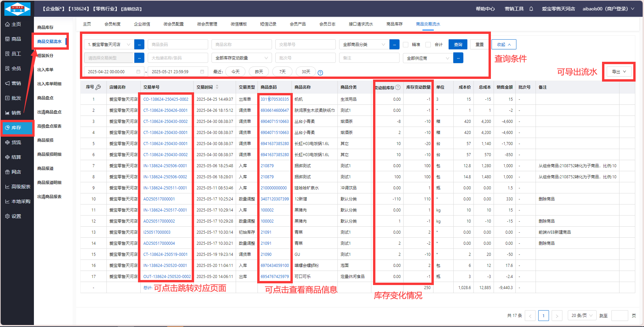Open 会员 section in sidebar
644x327 pixels.
(x=13, y=68)
